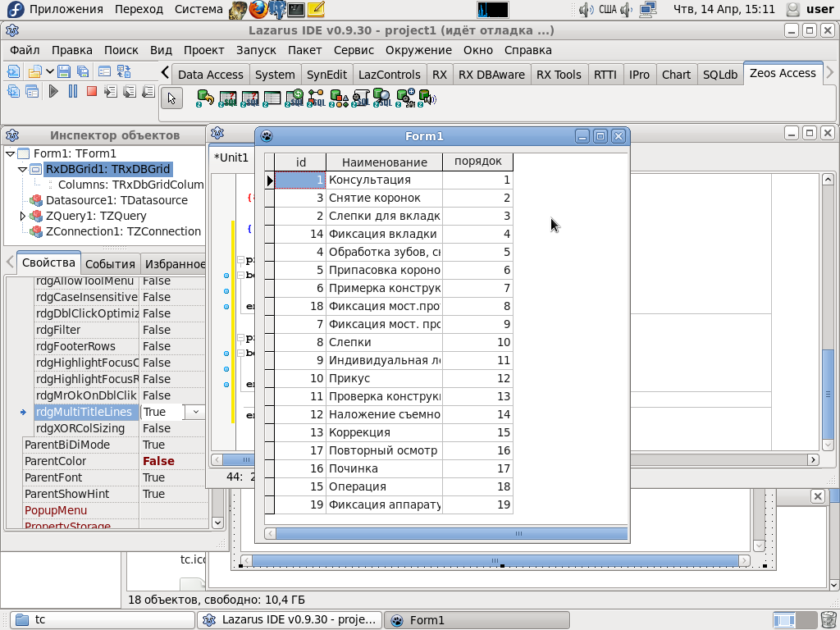Switch to the События tab
This screenshot has height=630, width=840.
click(110, 263)
